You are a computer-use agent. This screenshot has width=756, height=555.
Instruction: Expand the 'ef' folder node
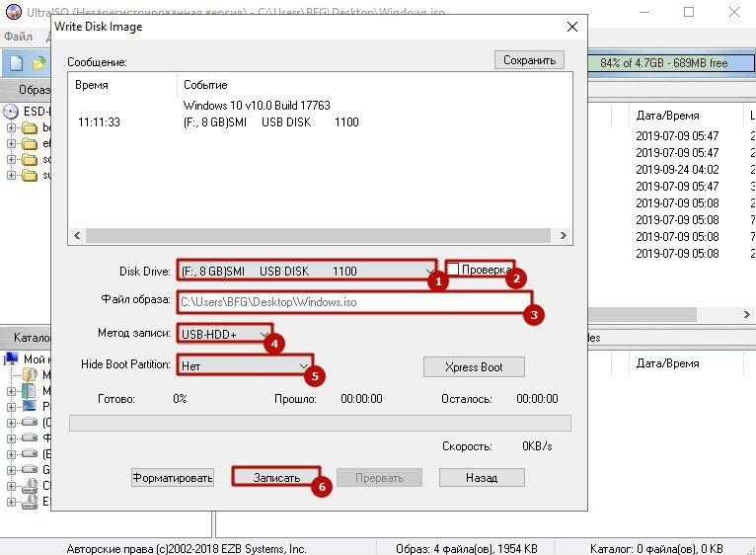coord(11,144)
